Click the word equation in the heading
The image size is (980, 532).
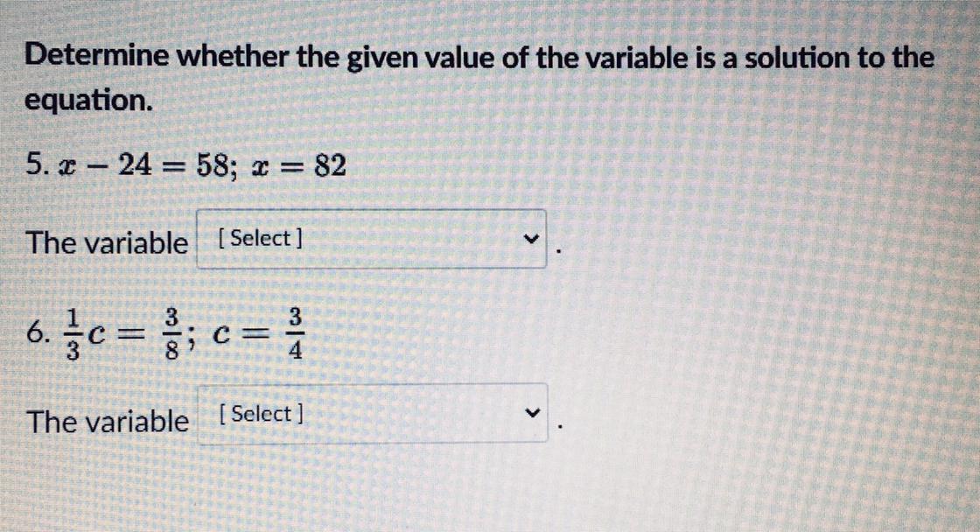click(x=88, y=100)
